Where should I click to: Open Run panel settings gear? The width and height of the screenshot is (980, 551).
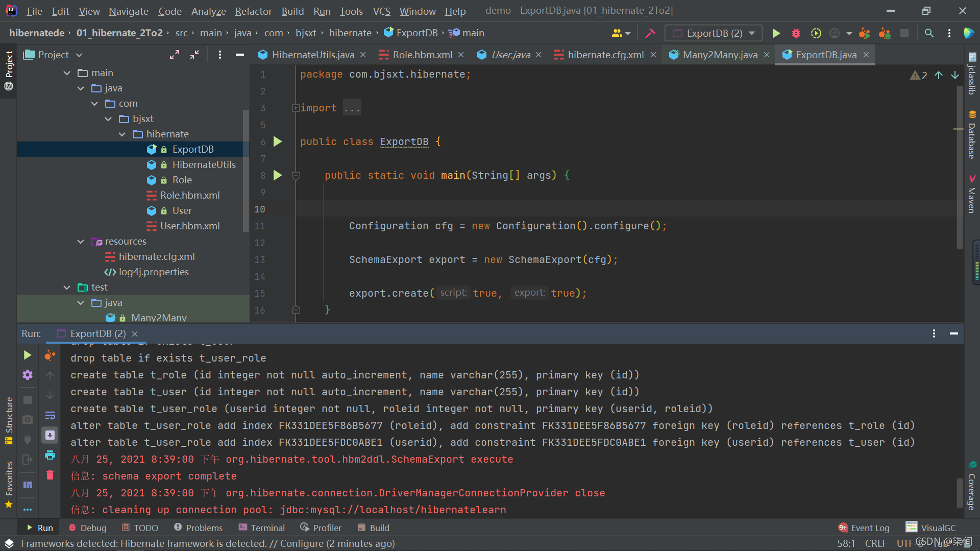(28, 375)
